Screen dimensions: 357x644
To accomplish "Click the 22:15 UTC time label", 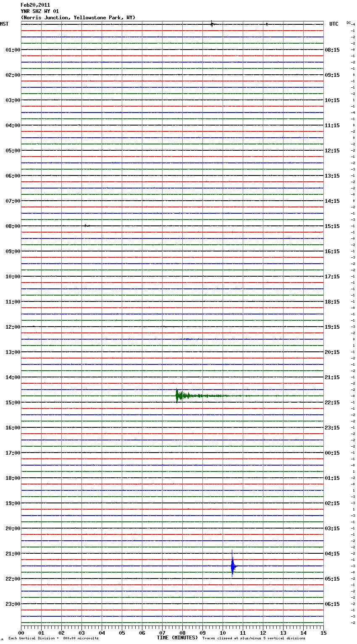I will [332, 403].
